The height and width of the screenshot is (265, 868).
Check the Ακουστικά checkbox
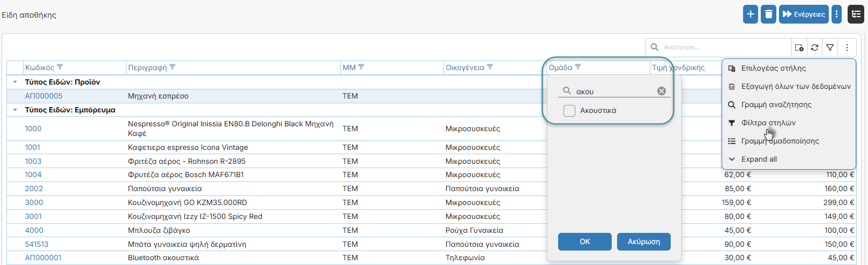(x=569, y=110)
